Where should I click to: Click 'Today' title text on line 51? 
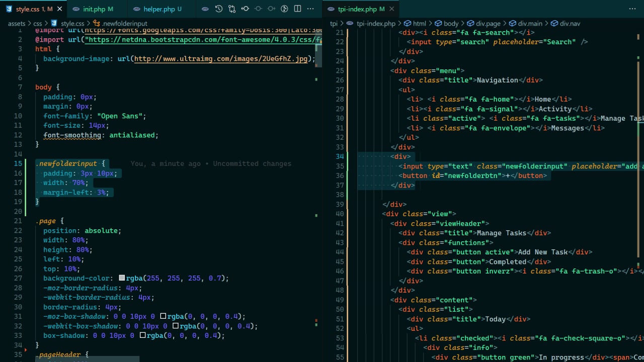[x=495, y=319]
